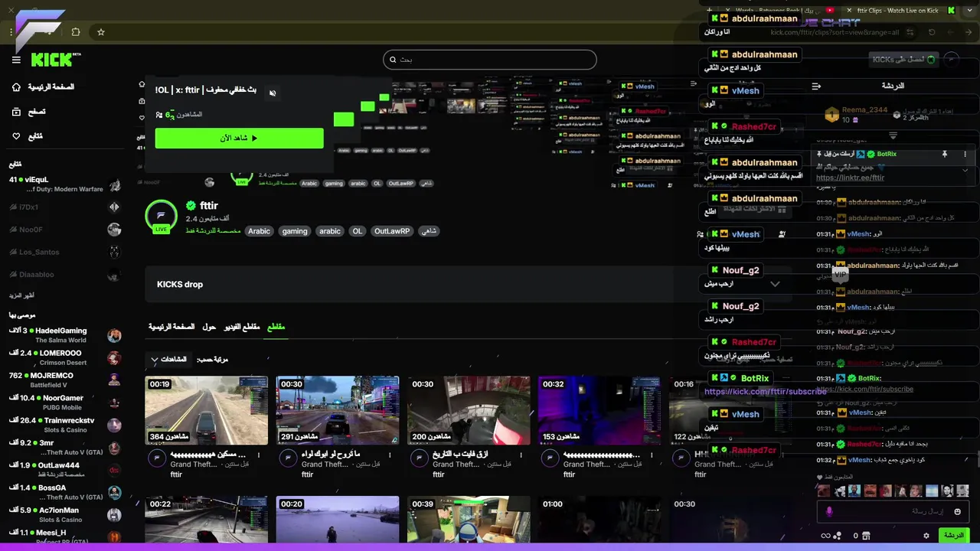Select the OL tag under fttir
Image resolution: width=980 pixels, height=551 pixels.
click(x=357, y=231)
